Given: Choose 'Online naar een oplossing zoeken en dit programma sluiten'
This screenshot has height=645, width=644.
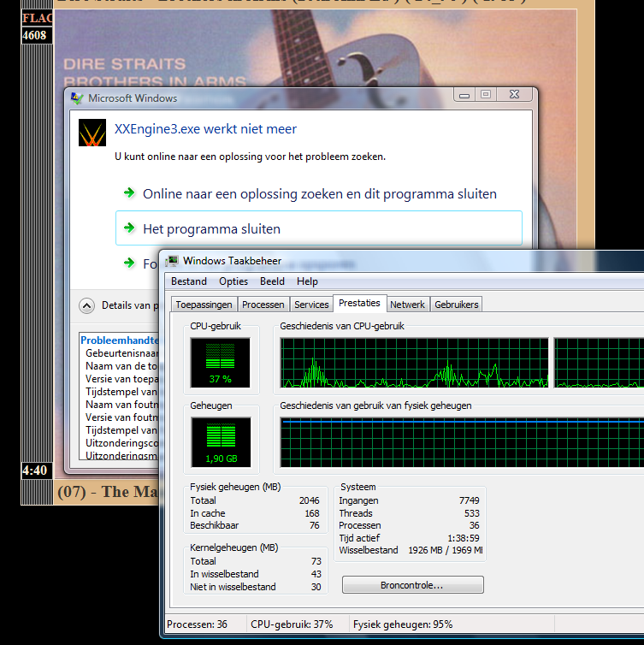Looking at the screenshot, I should click(x=319, y=193).
